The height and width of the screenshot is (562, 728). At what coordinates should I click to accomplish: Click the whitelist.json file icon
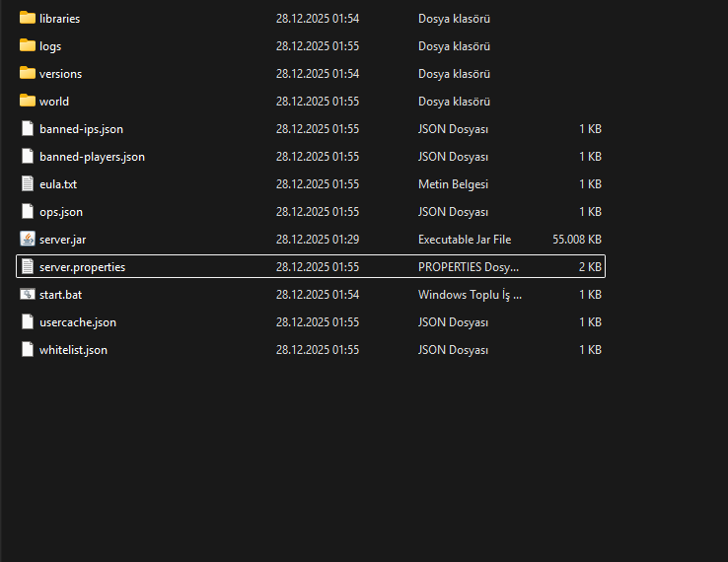(x=28, y=349)
